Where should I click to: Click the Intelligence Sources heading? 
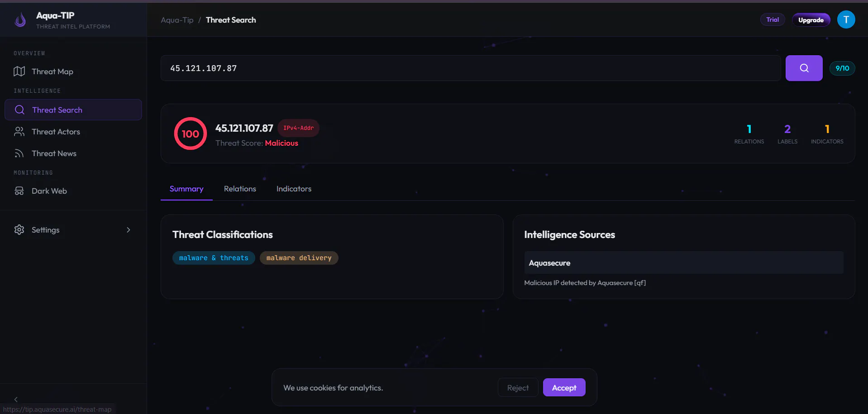point(569,235)
